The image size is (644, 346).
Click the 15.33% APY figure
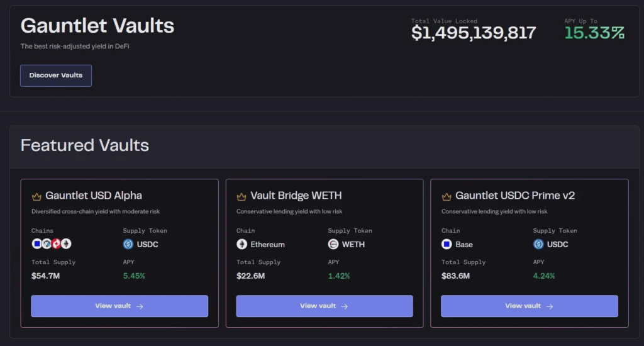point(595,33)
